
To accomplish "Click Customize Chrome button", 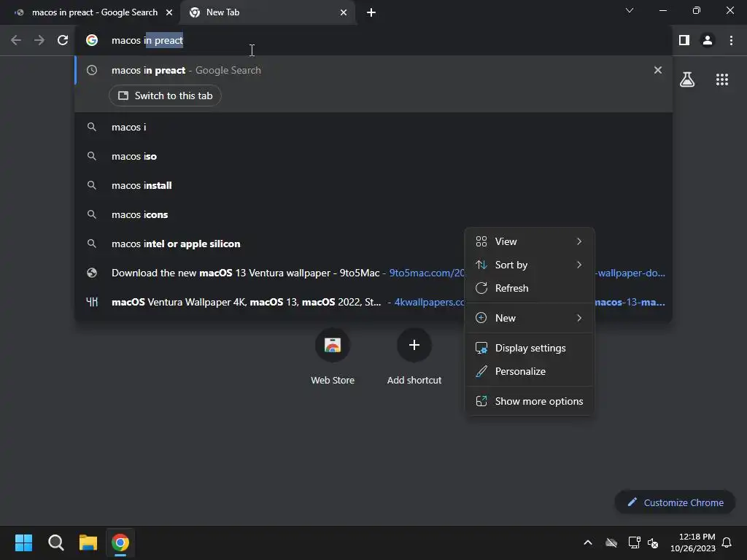I will pos(675,502).
